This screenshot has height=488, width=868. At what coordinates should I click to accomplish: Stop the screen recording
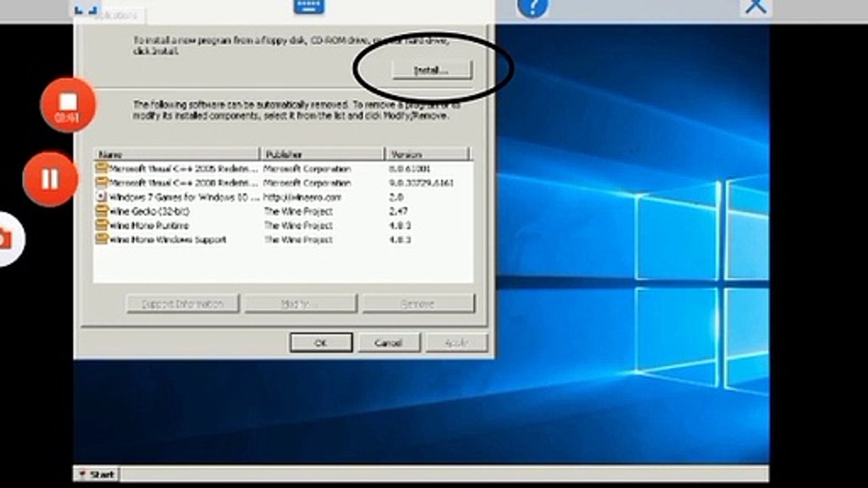click(68, 105)
